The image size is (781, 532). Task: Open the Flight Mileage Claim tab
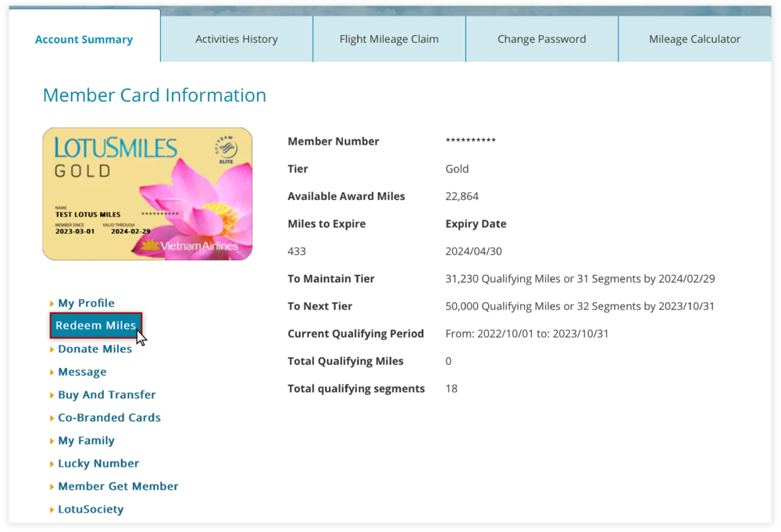tap(388, 38)
